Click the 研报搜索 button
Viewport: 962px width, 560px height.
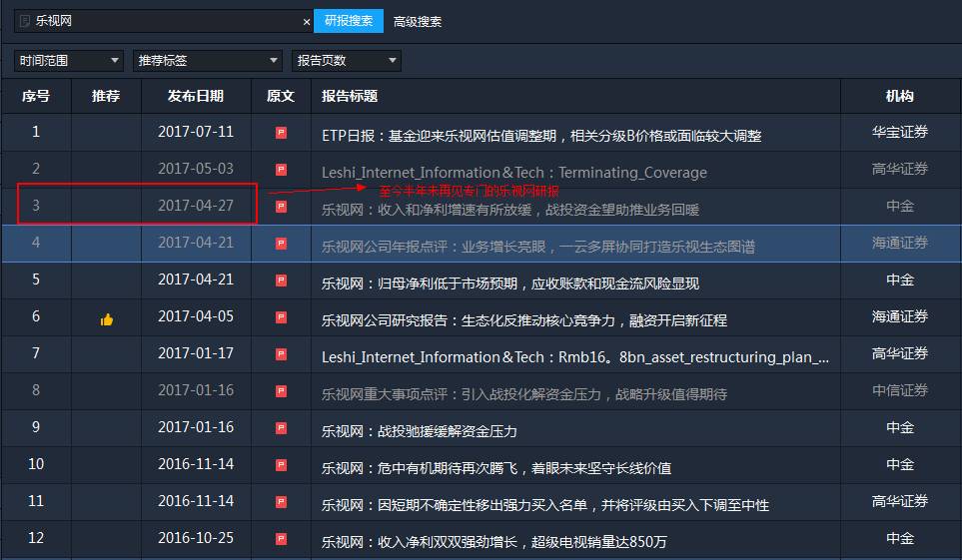[349, 21]
